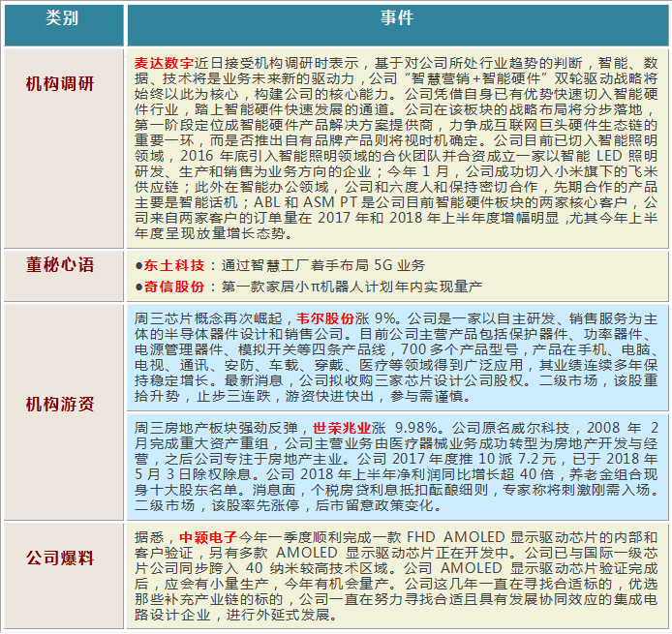672x634 pixels.
Task: Select the 机构调研 category cell
Action: 63,83
